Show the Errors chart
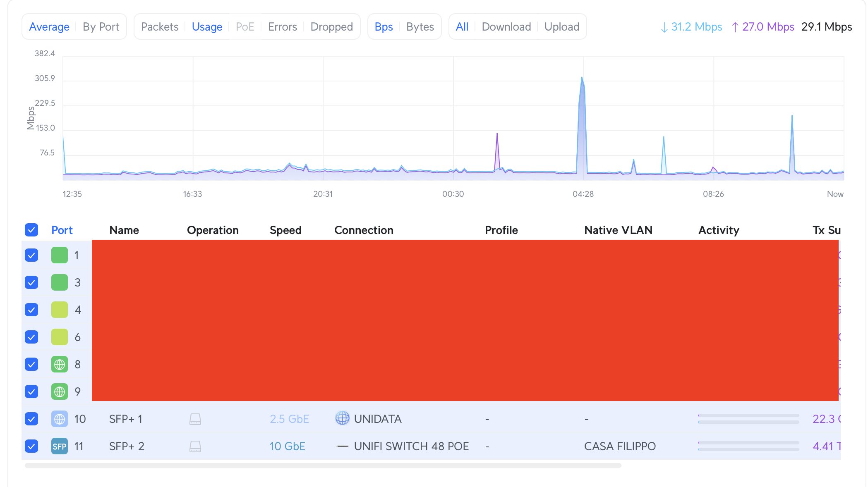This screenshot has width=868, height=487. pos(282,27)
